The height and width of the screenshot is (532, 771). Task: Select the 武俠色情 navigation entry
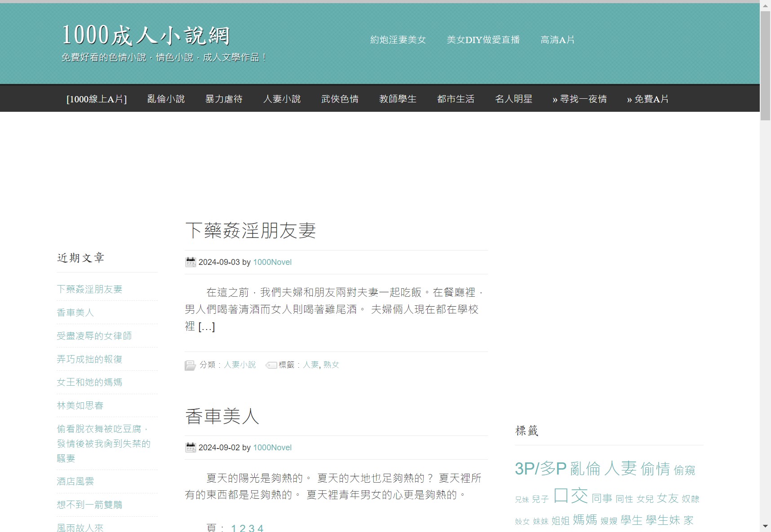(x=340, y=99)
